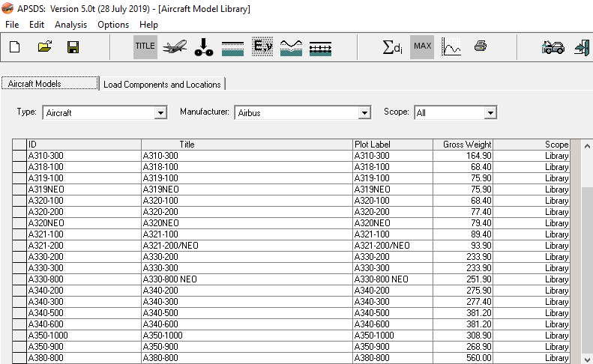Click the scrollbar down arrow
This screenshot has width=593, height=364.
pos(587,358)
